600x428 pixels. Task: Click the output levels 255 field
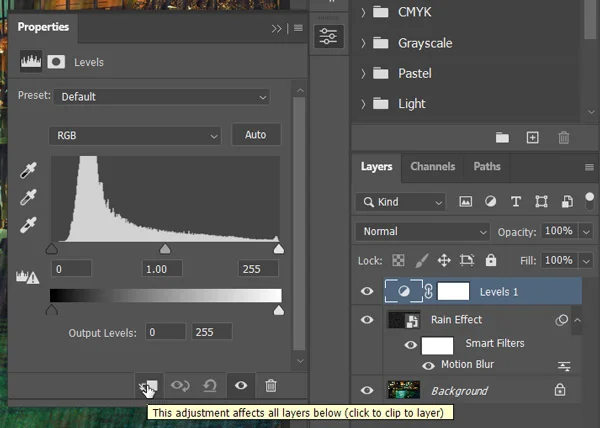[212, 332]
